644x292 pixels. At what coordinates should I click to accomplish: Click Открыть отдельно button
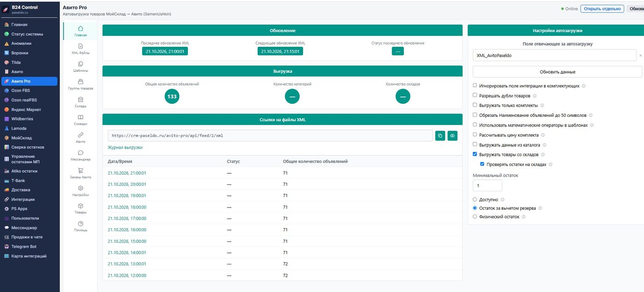coord(602,9)
